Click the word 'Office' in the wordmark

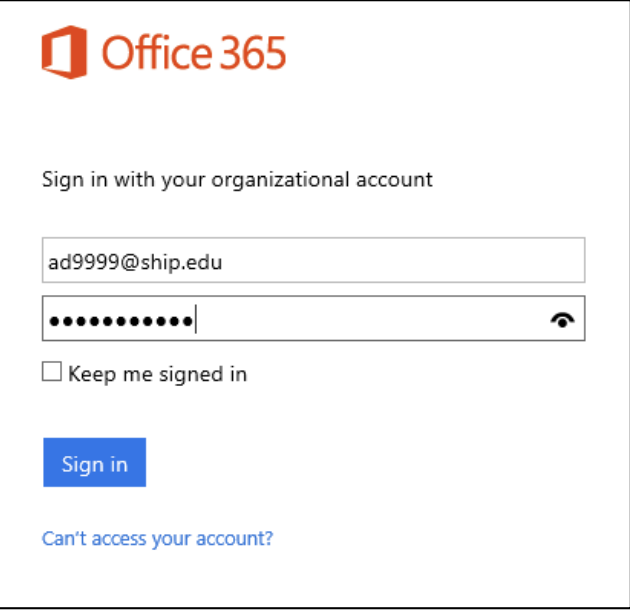(157, 53)
